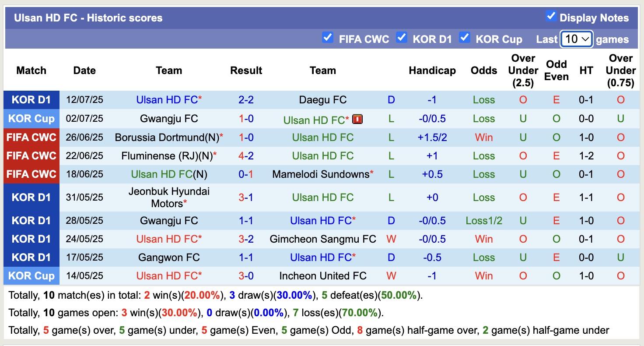
Task: Click the red asterisk next to Daegu FC
Action: pos(199,97)
